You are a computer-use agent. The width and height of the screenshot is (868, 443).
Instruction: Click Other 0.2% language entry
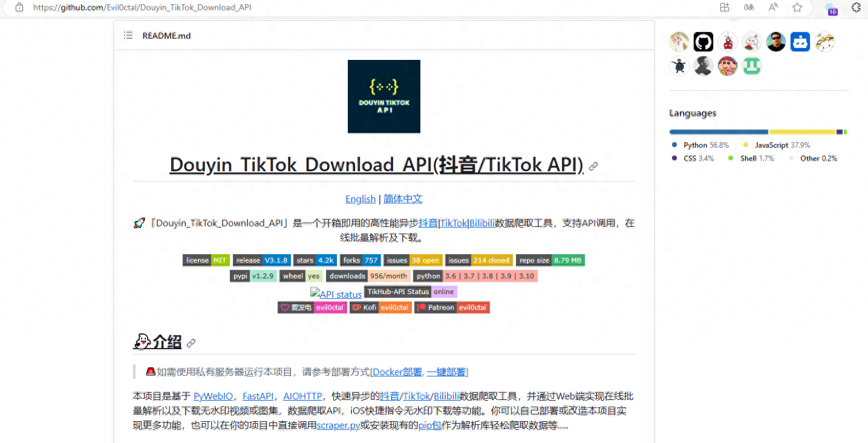pos(814,159)
